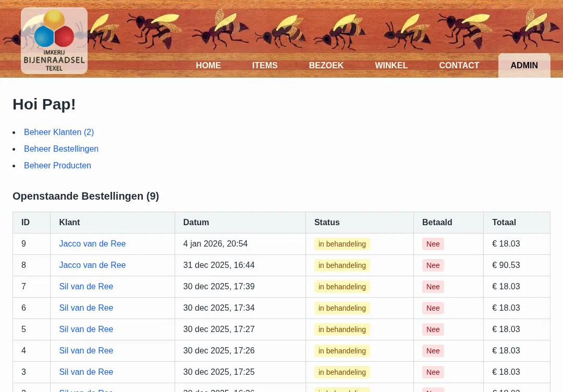563x392 pixels.
Task: Navigate to the HOME page
Action: pos(208,65)
